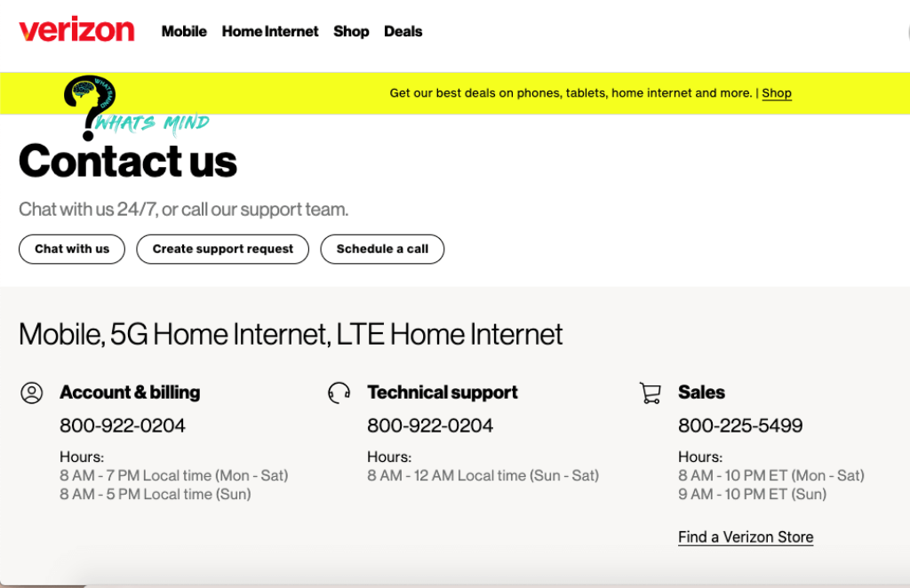The width and height of the screenshot is (910, 588).
Task: Click the yellow promo banner deals text
Action: tap(571, 93)
